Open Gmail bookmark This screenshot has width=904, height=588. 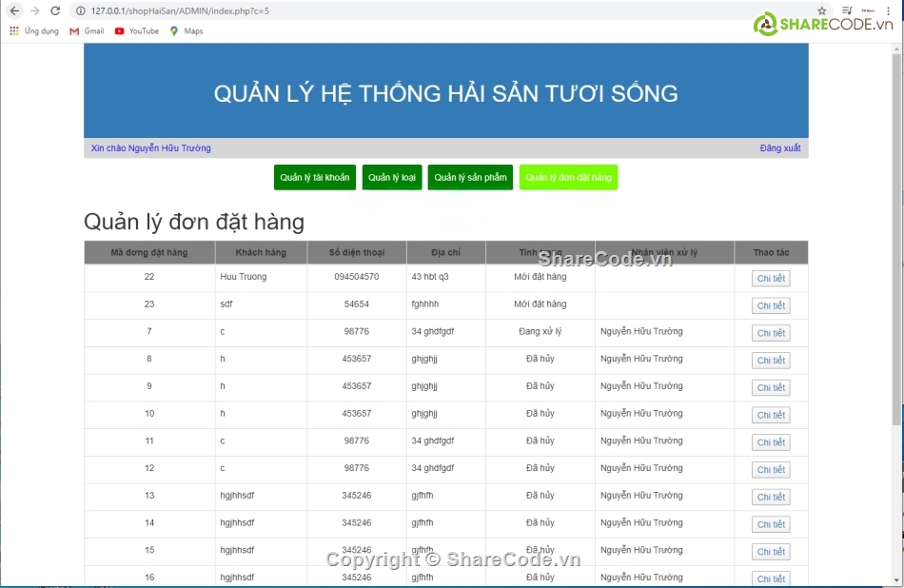87,31
